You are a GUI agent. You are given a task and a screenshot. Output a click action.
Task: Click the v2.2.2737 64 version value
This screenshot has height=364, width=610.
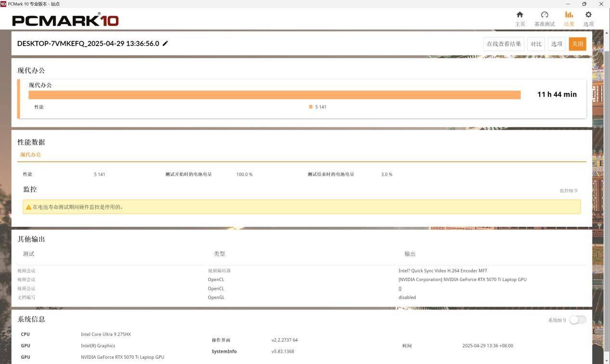[x=285, y=340]
